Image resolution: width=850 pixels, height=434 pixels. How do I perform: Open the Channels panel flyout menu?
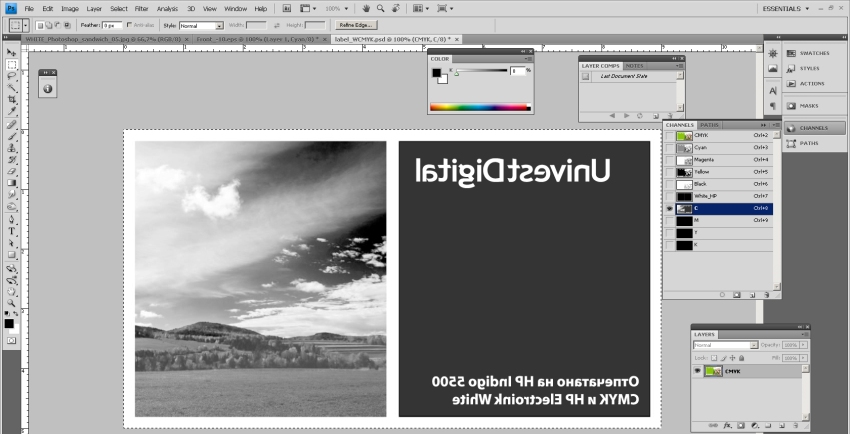coord(776,125)
